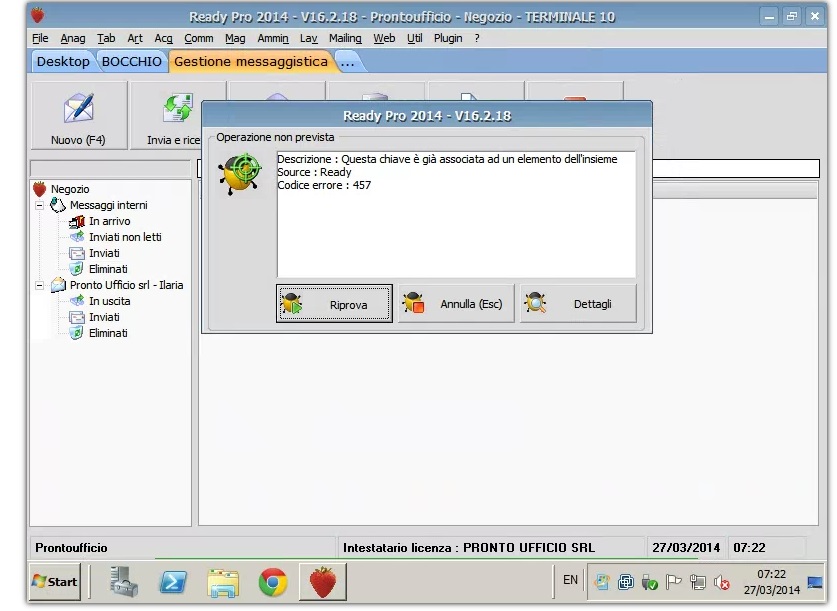This screenshot has width=837, height=611.
Task: Open the Art menu
Action: click(135, 38)
